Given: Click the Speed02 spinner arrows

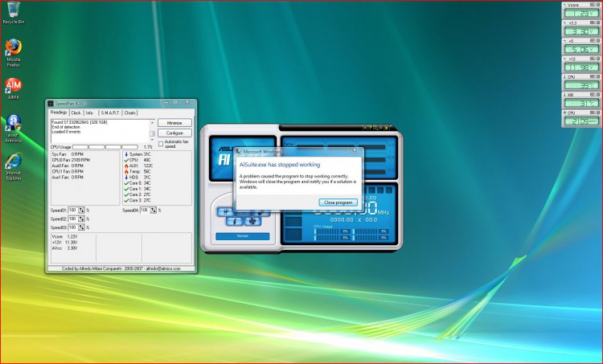Looking at the screenshot, I should [81, 219].
